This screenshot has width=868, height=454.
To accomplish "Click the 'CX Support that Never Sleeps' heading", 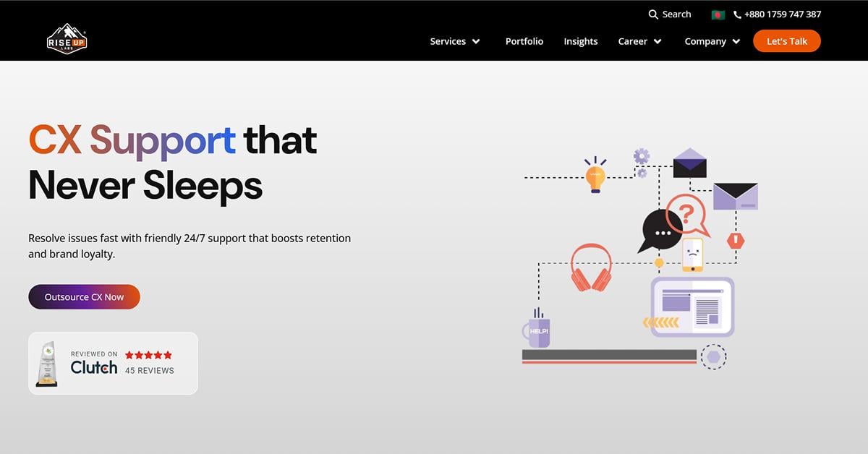I will (x=173, y=163).
